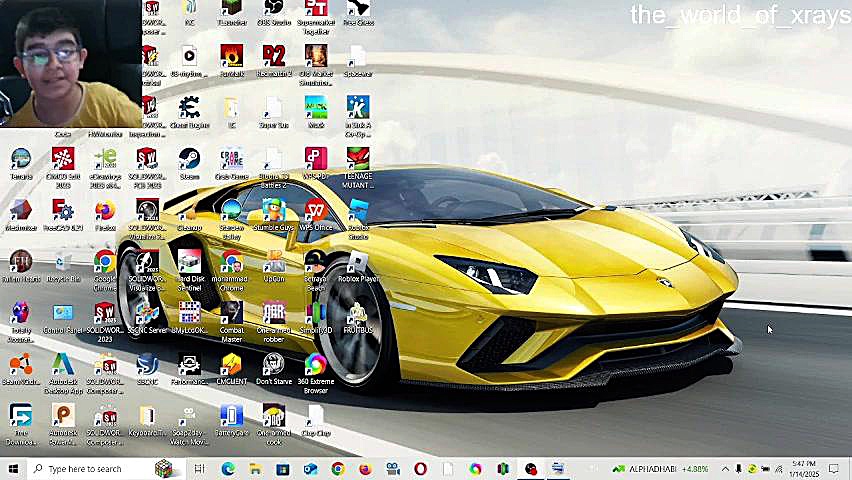Click the OBS Studio desktop icon
The image size is (852, 480).
point(273,13)
